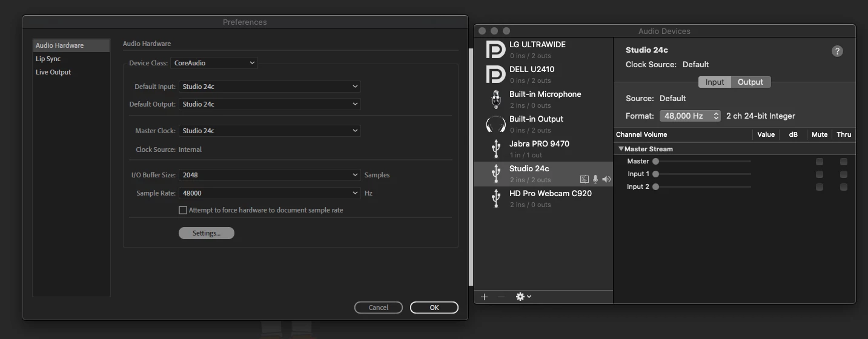The width and height of the screenshot is (868, 339).
Task: Click the Built-in Output headphones icon
Action: click(x=495, y=124)
